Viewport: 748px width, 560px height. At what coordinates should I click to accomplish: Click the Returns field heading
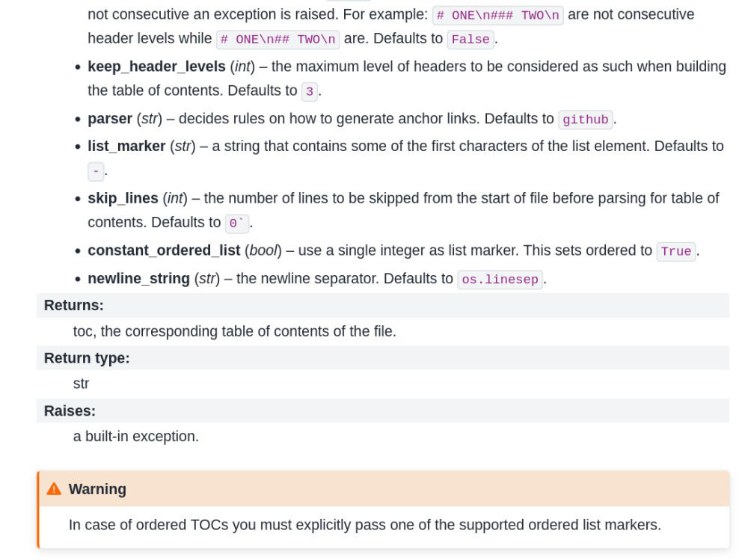click(74, 305)
